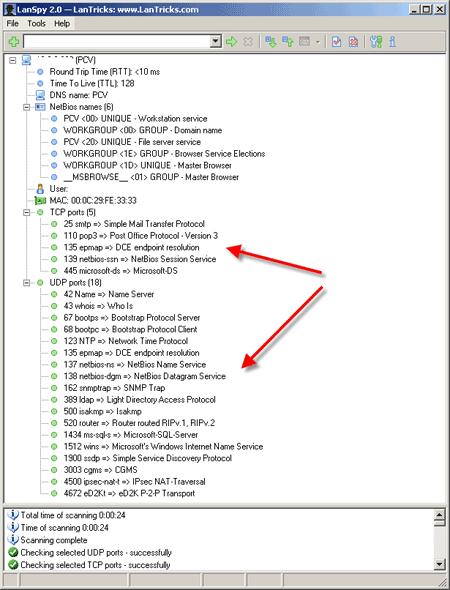
Task: Click the collapse all nodes toolbar icon
Action: coord(288,42)
